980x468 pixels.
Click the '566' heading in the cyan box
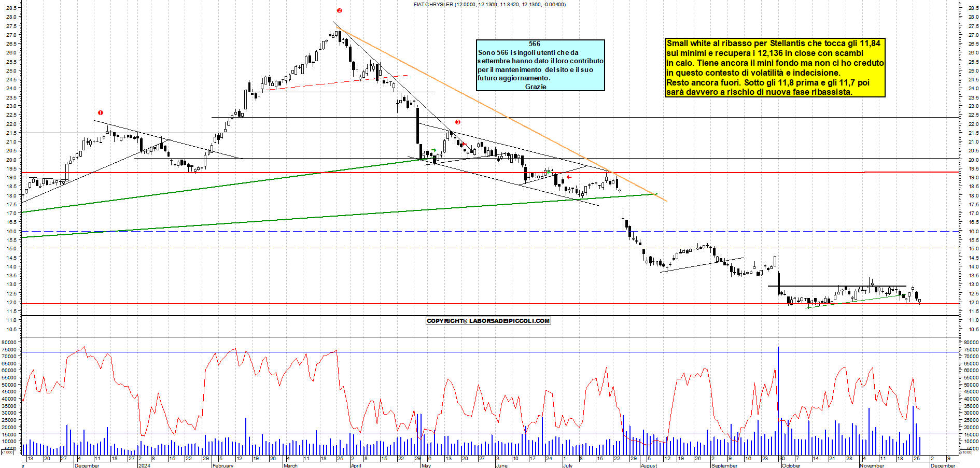tap(535, 44)
